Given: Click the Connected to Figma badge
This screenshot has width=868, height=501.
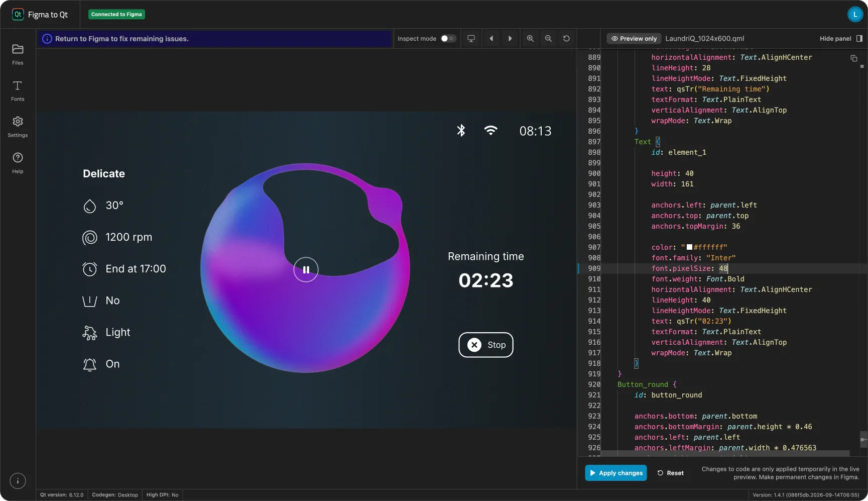Looking at the screenshot, I should coord(116,15).
